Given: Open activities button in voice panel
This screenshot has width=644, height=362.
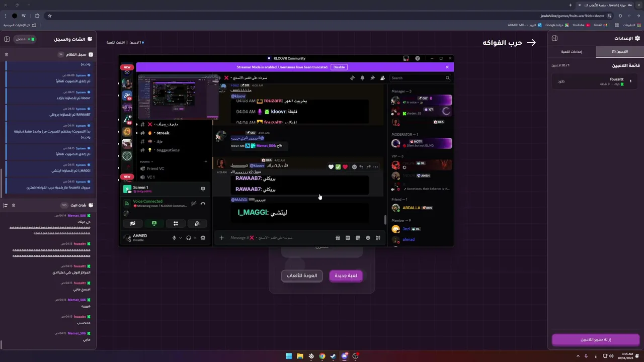Looking at the screenshot, I should pyautogui.click(x=176, y=223).
